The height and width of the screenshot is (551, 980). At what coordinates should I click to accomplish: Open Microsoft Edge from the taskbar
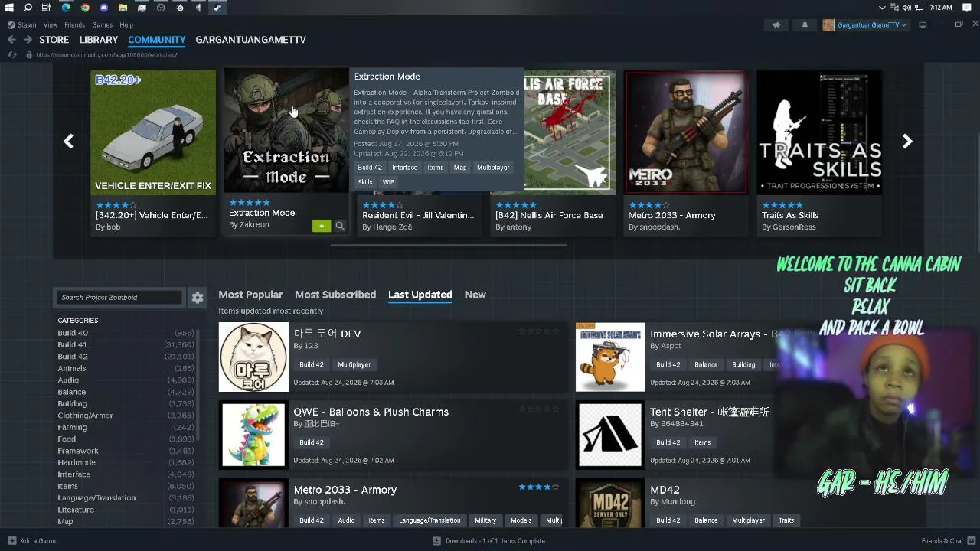tap(66, 8)
